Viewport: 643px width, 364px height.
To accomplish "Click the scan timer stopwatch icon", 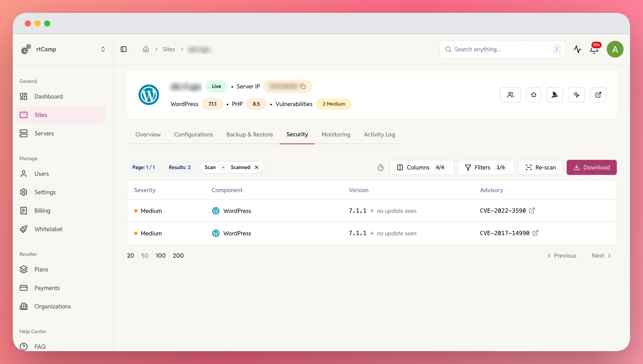I will click(x=381, y=168).
